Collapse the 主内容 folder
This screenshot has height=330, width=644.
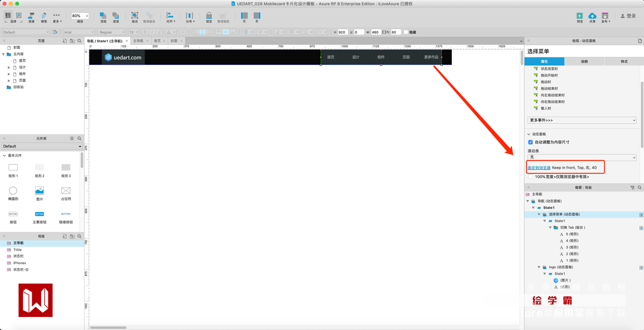[4, 54]
